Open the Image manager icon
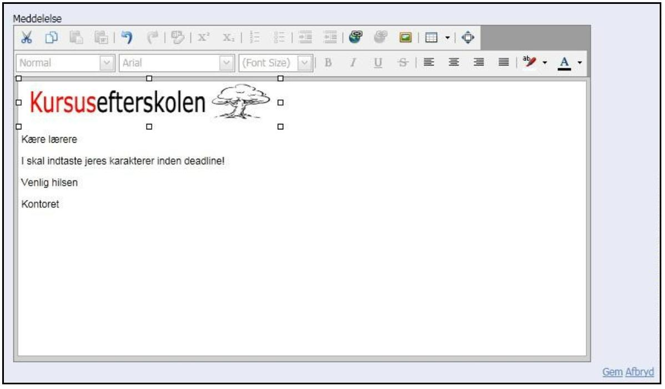The image size is (665, 389). click(x=405, y=38)
